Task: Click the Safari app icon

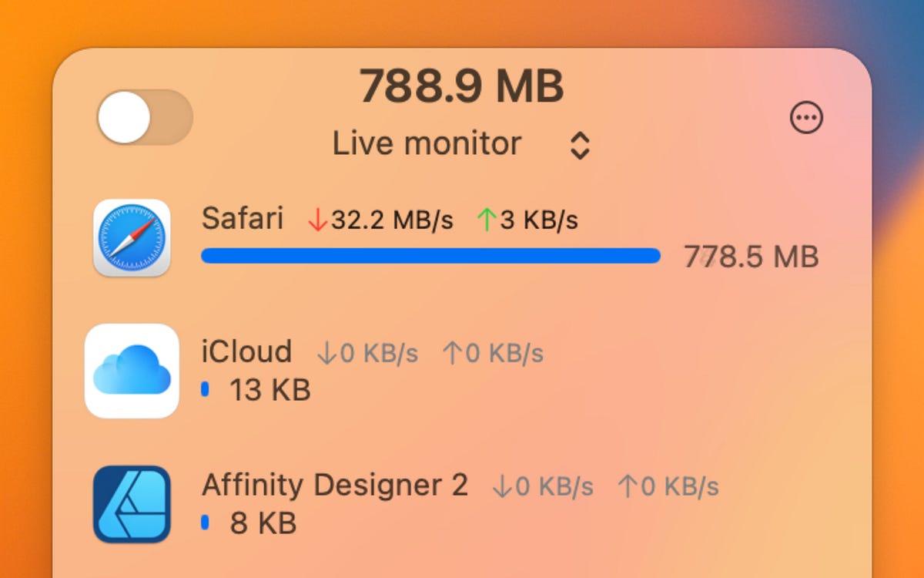Action: 132,240
